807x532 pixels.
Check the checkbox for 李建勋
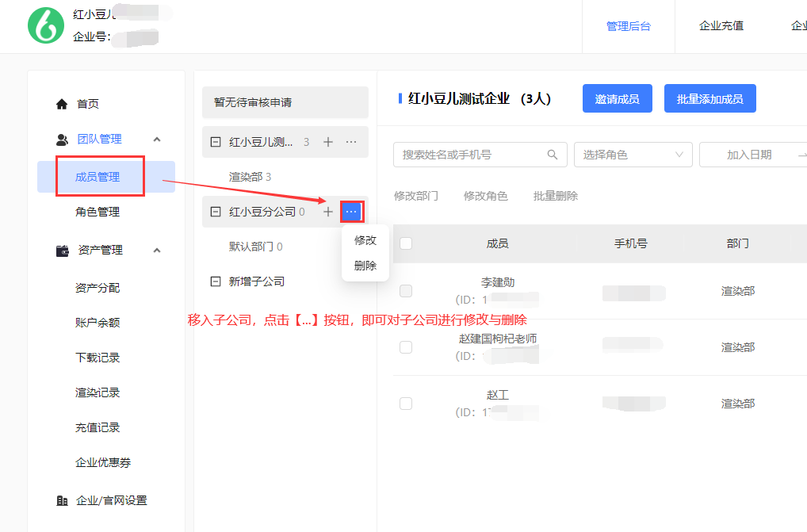[406, 291]
